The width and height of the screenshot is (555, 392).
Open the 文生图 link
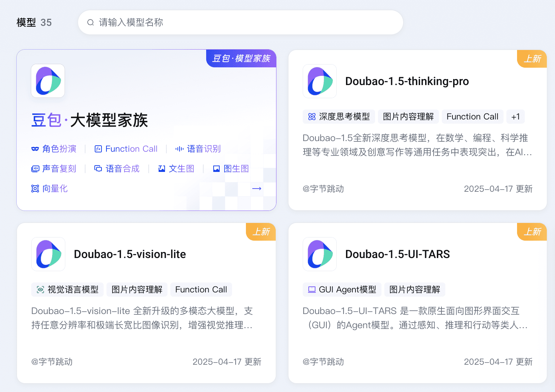(181, 169)
